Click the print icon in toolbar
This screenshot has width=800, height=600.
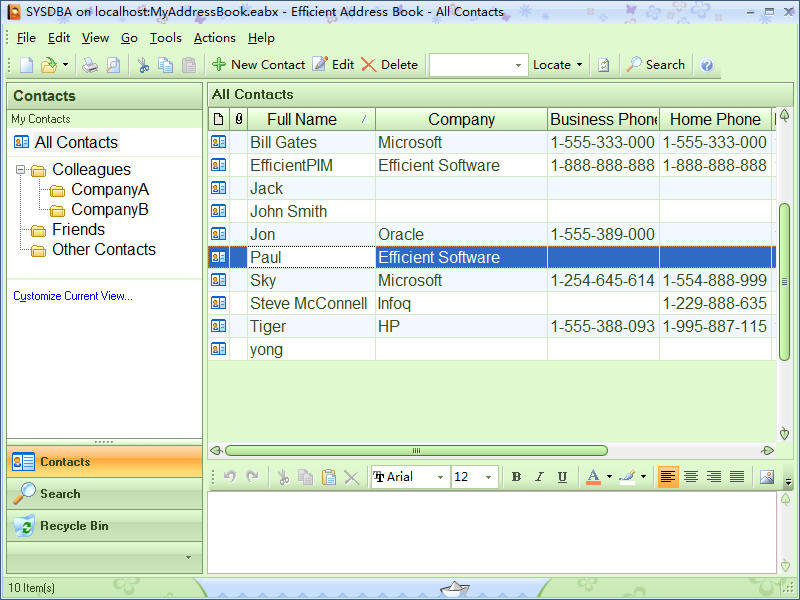click(90, 65)
